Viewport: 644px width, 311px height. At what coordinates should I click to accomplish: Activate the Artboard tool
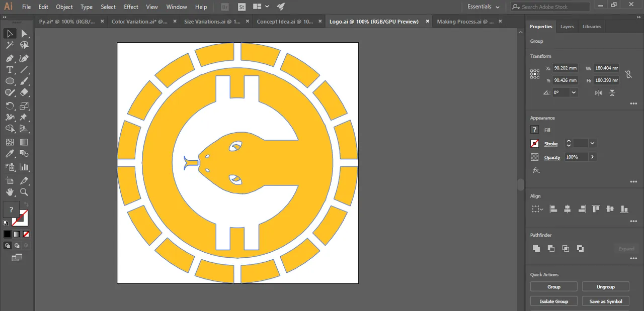[10, 180]
